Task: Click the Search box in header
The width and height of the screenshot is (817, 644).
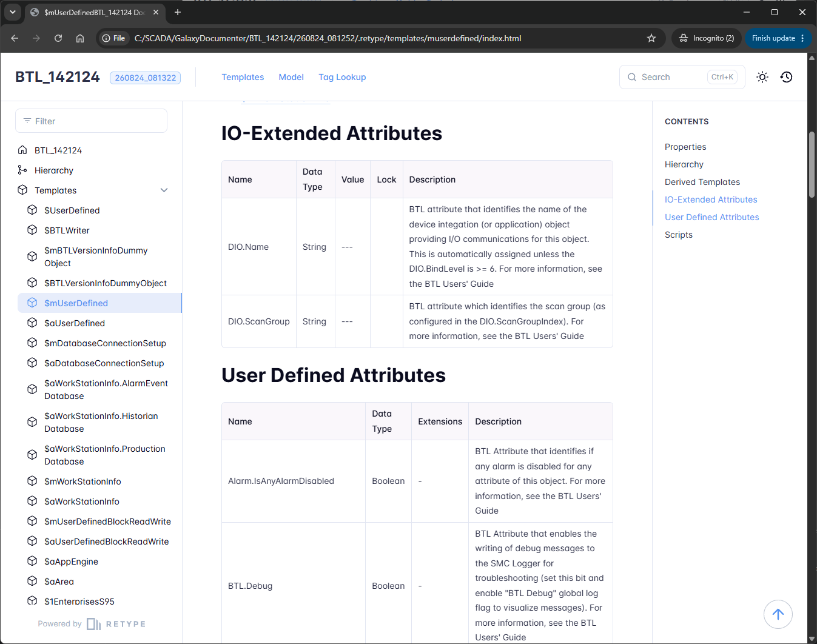Action: [682, 77]
